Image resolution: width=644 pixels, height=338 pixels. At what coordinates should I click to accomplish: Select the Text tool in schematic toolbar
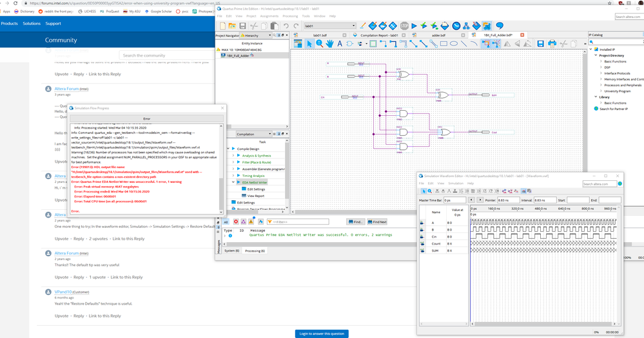[340, 44]
